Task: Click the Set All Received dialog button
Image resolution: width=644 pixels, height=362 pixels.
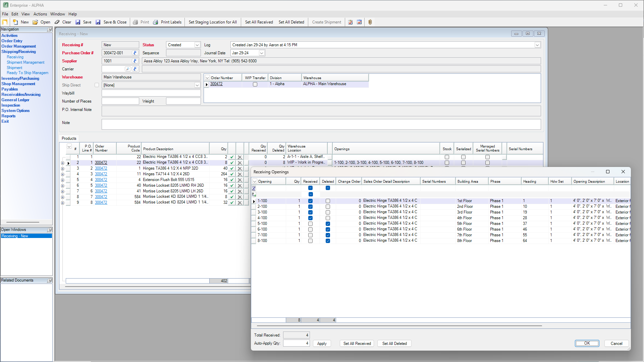Action: (x=357, y=344)
